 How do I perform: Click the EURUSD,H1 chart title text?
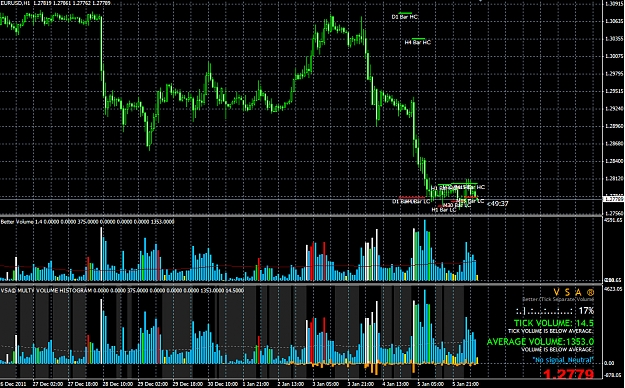[15, 3]
